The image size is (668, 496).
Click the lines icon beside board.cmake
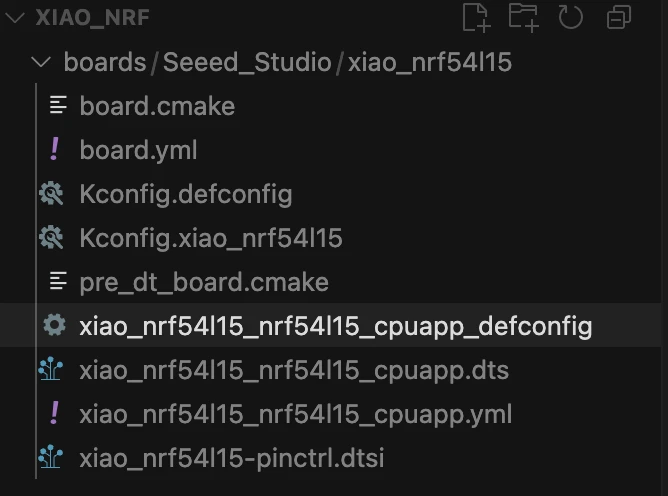[58, 106]
